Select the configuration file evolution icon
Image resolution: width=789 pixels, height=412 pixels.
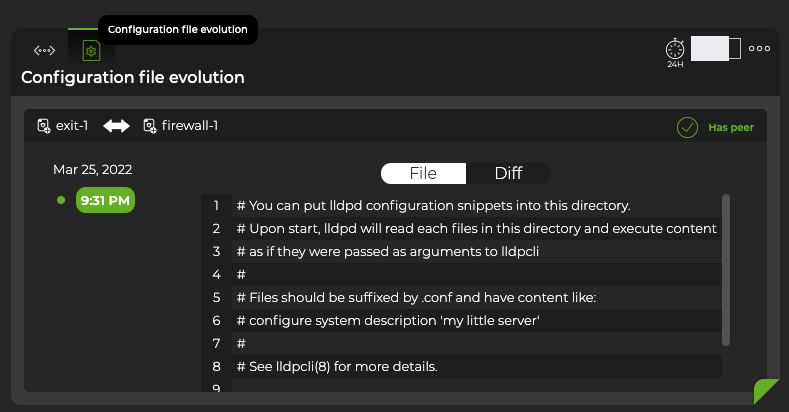point(91,50)
